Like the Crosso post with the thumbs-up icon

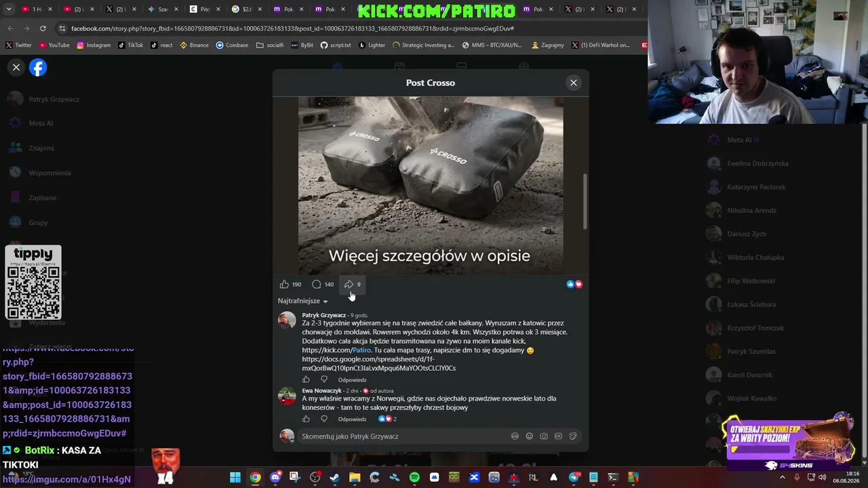(x=284, y=284)
